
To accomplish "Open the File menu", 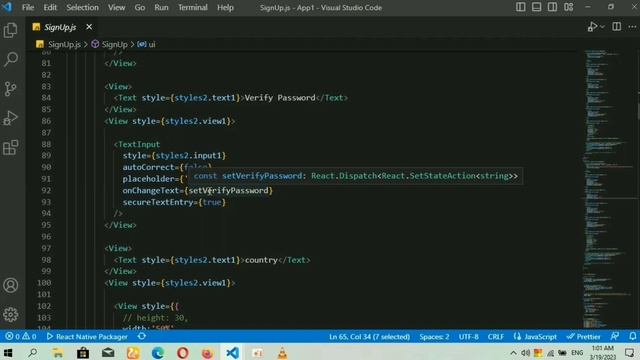I will 28,7.
